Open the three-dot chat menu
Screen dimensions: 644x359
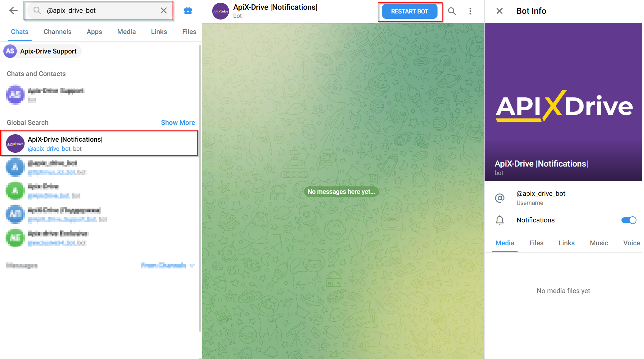(x=470, y=11)
